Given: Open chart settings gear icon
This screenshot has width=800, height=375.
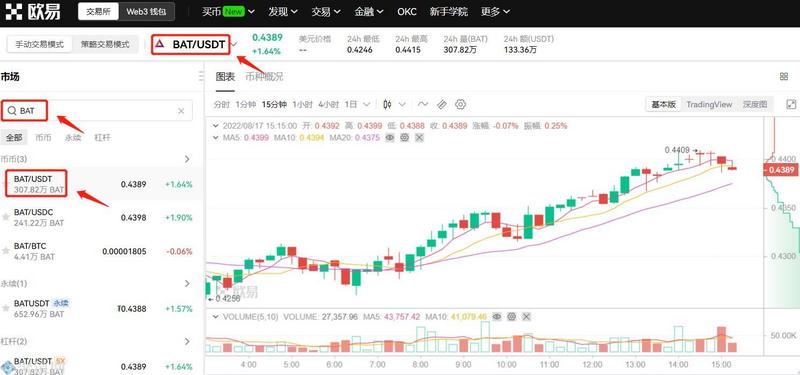Looking at the screenshot, I should pos(460,105).
